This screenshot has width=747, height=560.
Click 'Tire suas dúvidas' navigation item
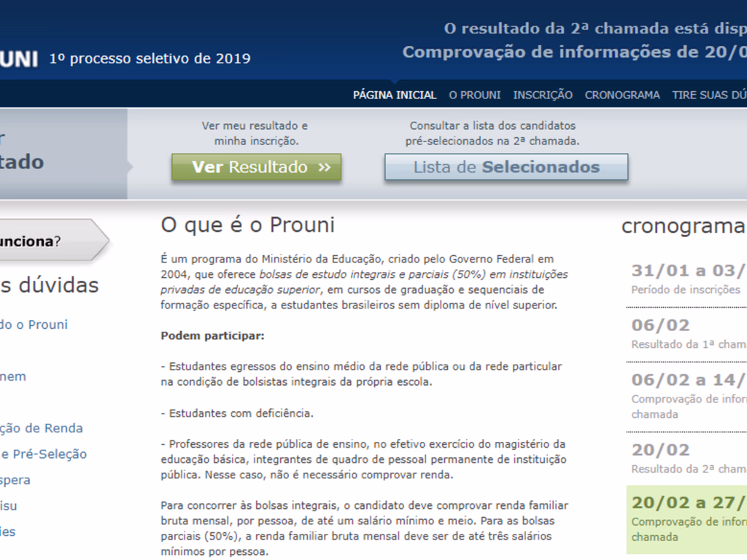(710, 95)
